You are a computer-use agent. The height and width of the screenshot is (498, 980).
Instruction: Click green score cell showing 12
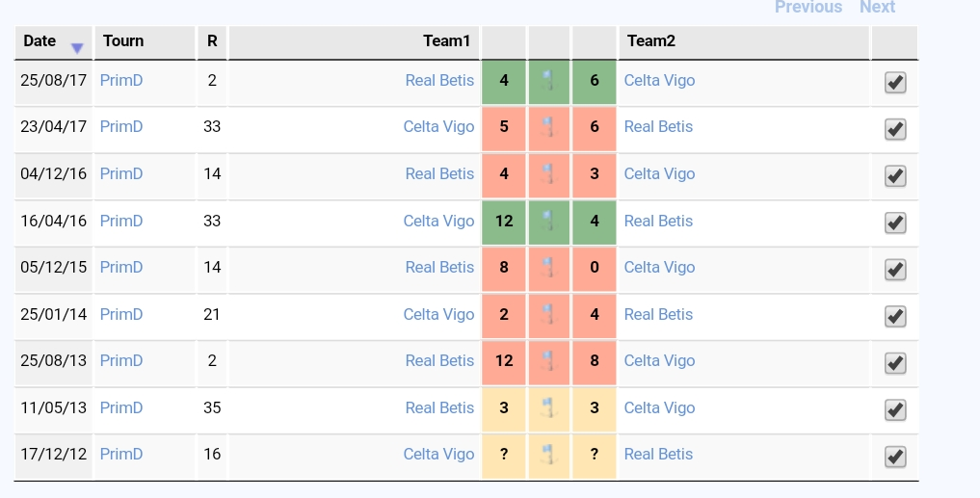(x=504, y=222)
